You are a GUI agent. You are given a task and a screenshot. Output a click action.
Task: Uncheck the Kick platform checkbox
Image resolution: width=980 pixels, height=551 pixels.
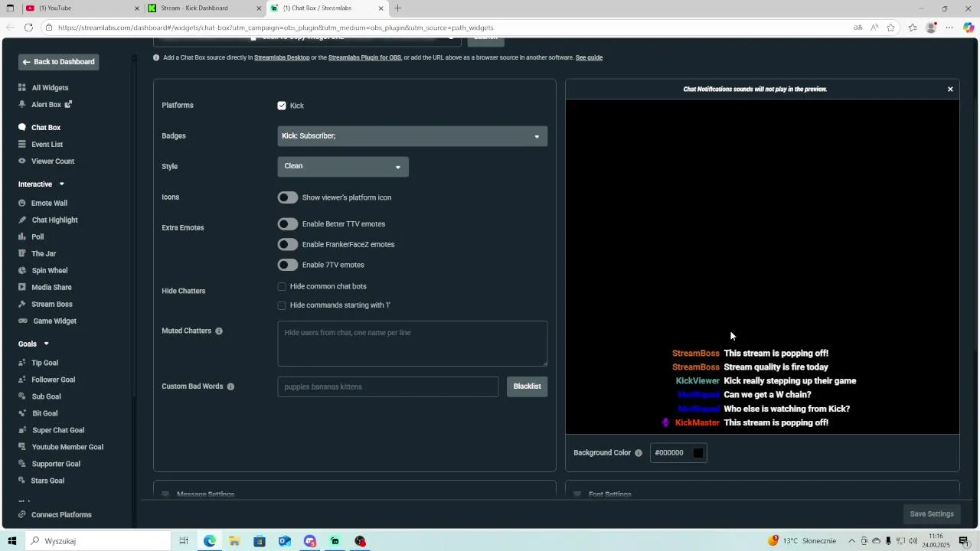282,106
